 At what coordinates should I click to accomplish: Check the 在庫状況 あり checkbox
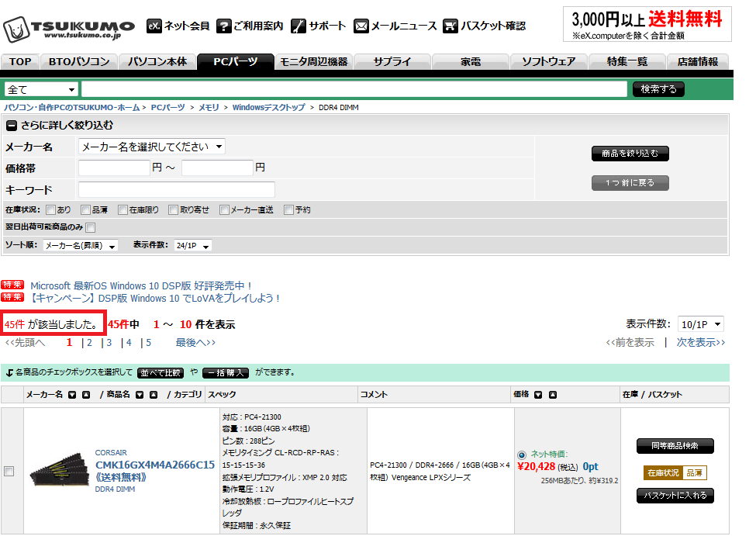click(x=51, y=210)
